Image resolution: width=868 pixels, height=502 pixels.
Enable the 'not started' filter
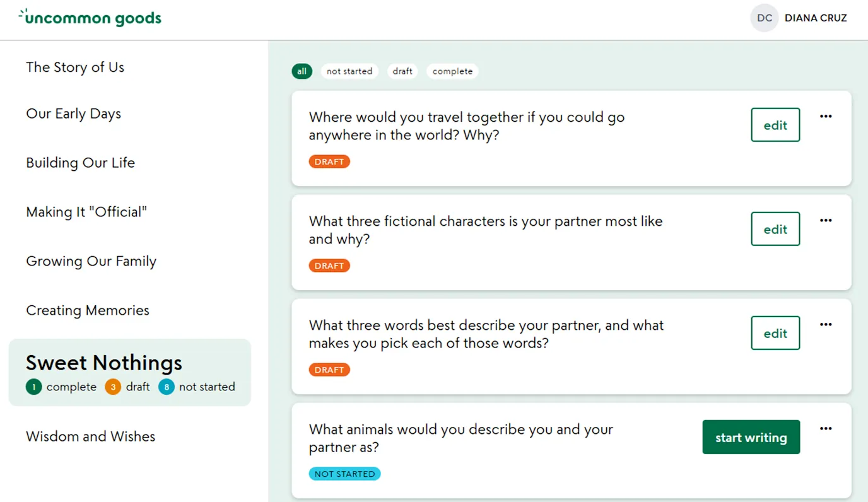(x=349, y=71)
